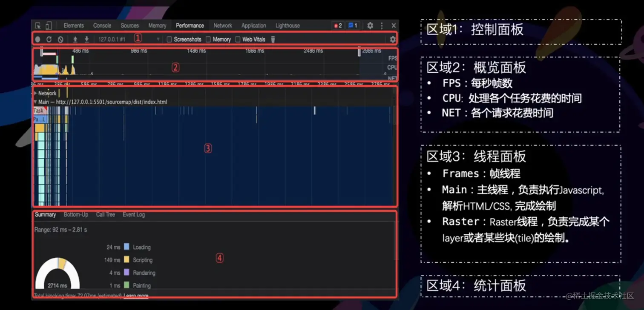Click the yellow Scripting color swatch
This screenshot has height=310, width=644.
click(x=126, y=259)
